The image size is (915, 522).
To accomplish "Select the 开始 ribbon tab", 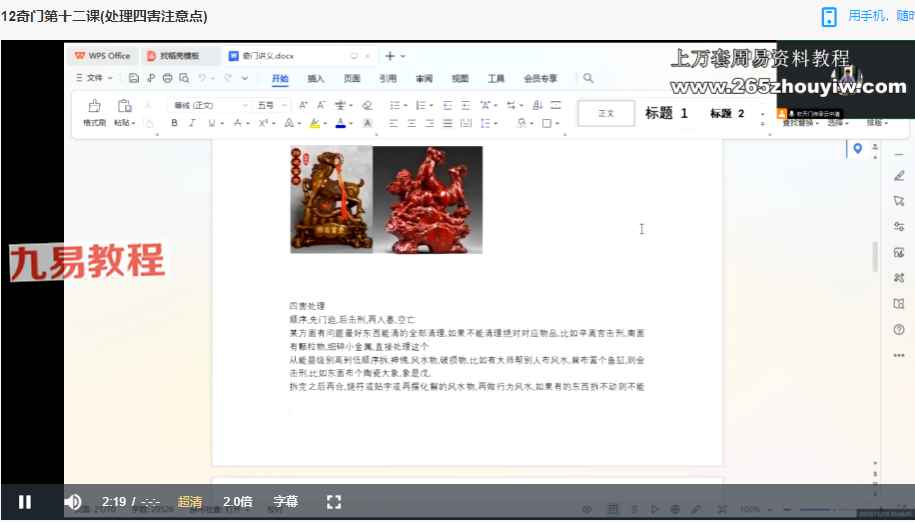I will click(x=280, y=78).
